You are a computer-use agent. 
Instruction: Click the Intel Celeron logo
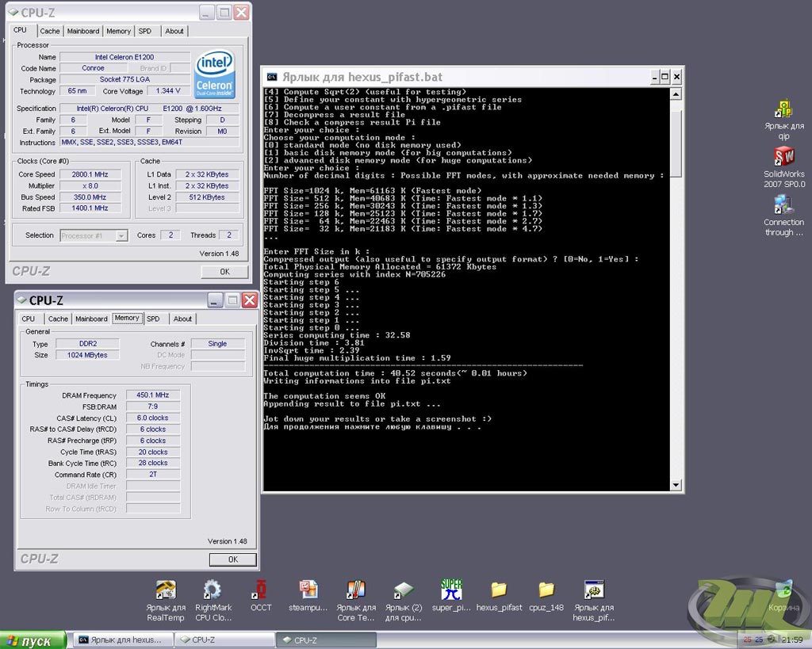(x=215, y=74)
